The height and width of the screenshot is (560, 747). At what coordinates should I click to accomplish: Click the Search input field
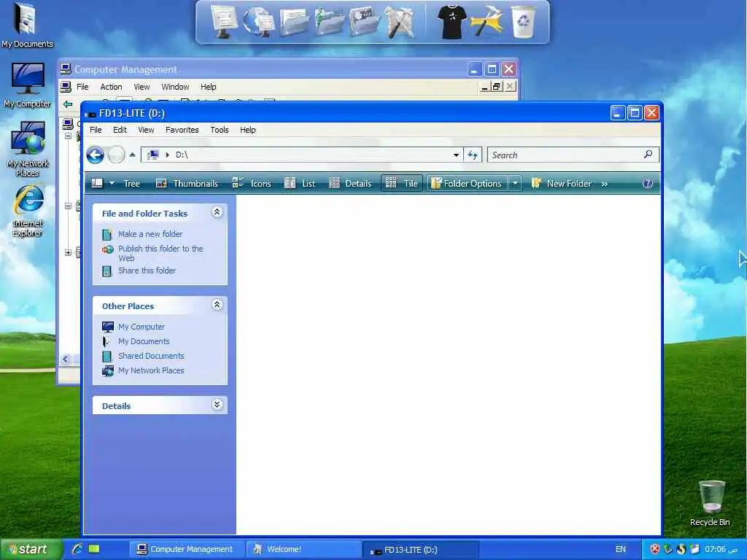pyautogui.click(x=565, y=155)
